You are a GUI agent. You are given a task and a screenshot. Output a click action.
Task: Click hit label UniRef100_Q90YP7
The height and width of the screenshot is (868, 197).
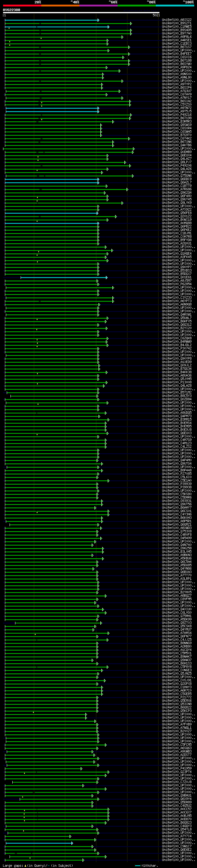pyautogui.click(x=177, y=267)
